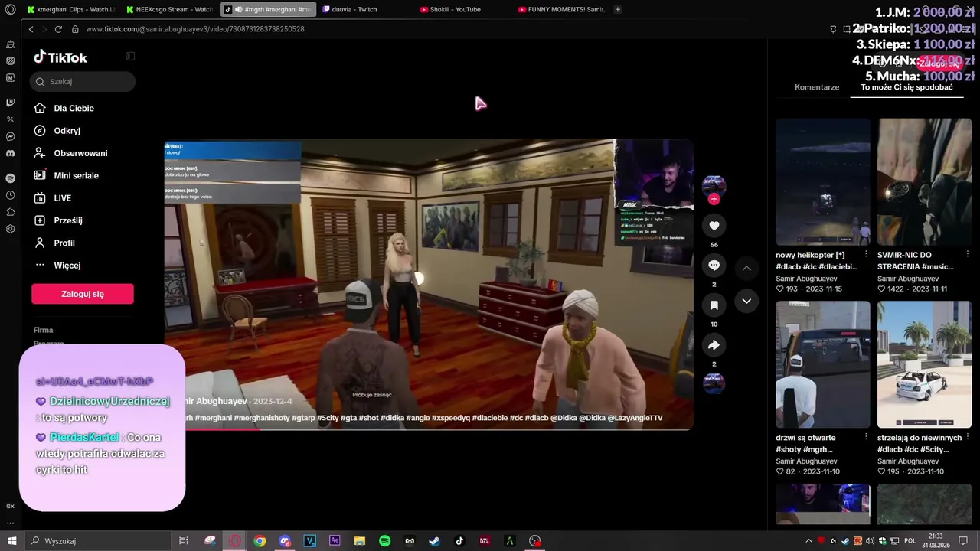Open the notification center icon

[964, 541]
